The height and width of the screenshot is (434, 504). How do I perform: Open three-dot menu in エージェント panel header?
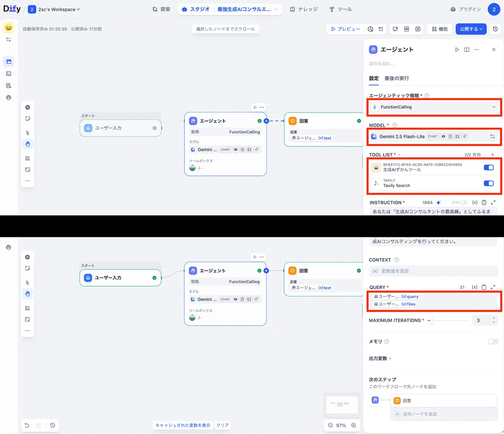pyautogui.click(x=477, y=50)
